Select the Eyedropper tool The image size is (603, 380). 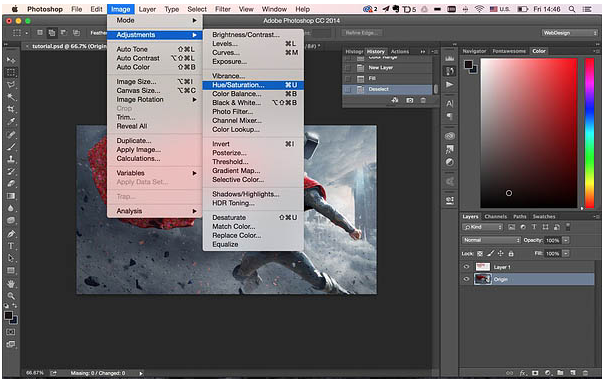[x=11, y=122]
